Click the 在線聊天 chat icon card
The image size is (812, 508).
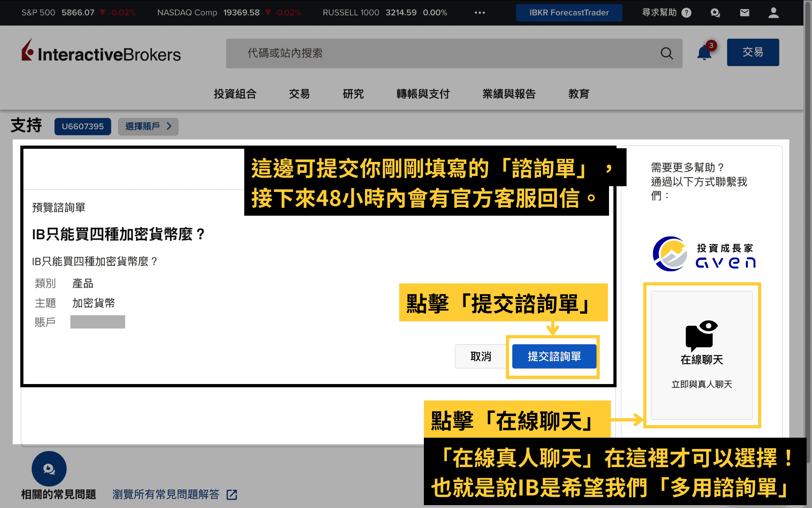point(701,355)
